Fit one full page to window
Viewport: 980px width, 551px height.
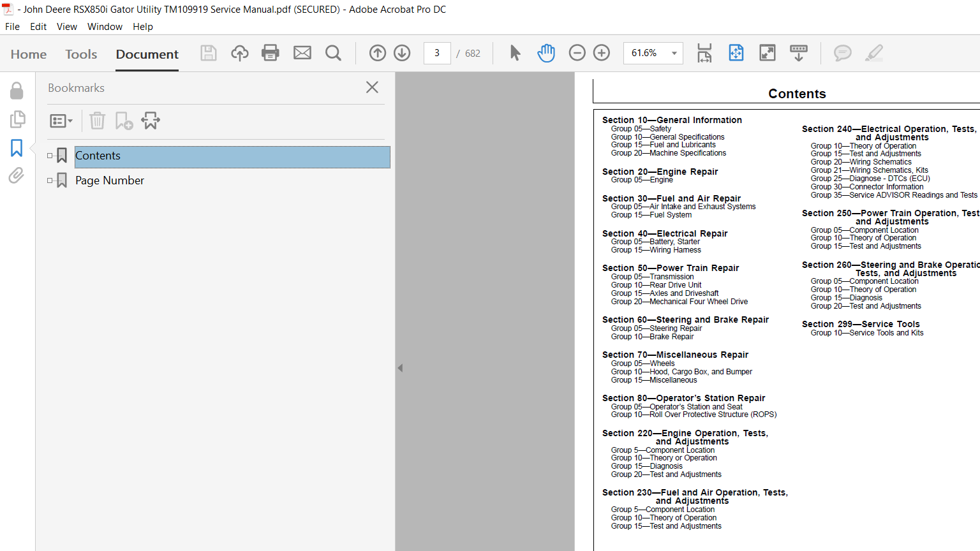point(736,53)
